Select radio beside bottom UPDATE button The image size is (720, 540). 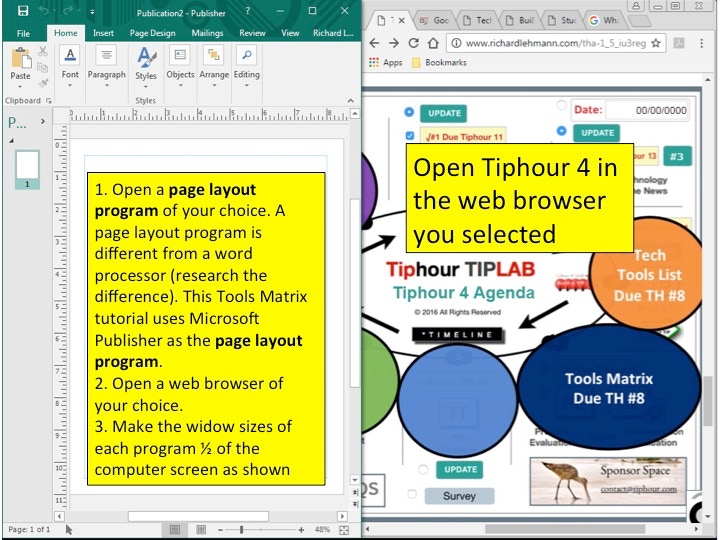[x=423, y=469]
